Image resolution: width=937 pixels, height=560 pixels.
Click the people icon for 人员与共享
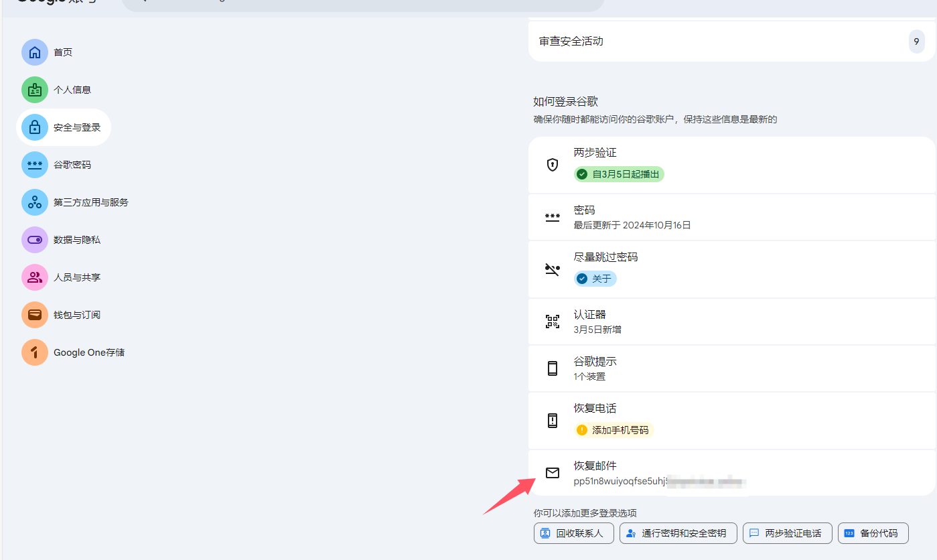35,277
